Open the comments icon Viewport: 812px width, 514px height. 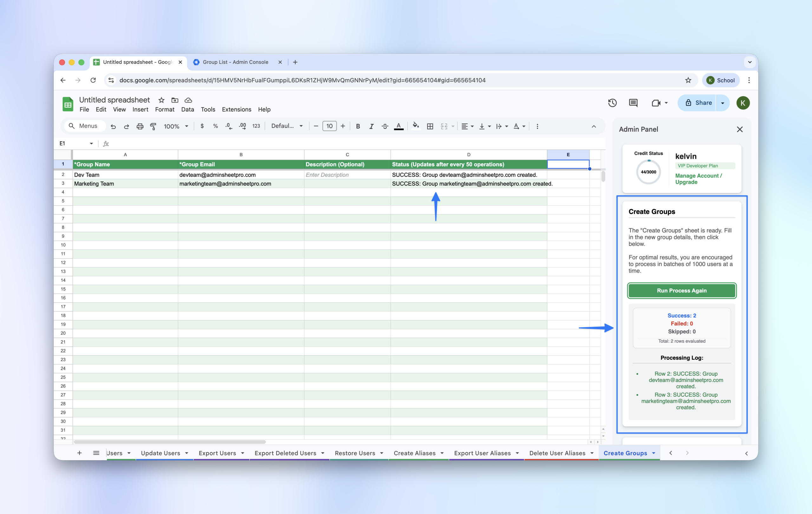pyautogui.click(x=633, y=103)
